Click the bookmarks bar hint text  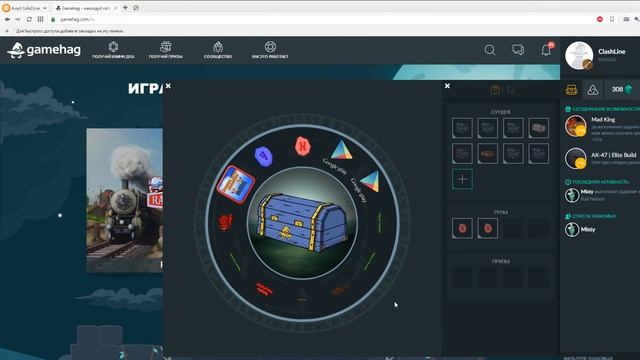click(x=69, y=31)
